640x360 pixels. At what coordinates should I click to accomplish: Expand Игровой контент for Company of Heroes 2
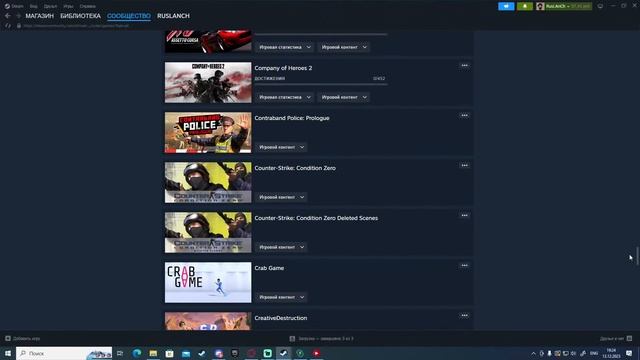click(x=344, y=97)
